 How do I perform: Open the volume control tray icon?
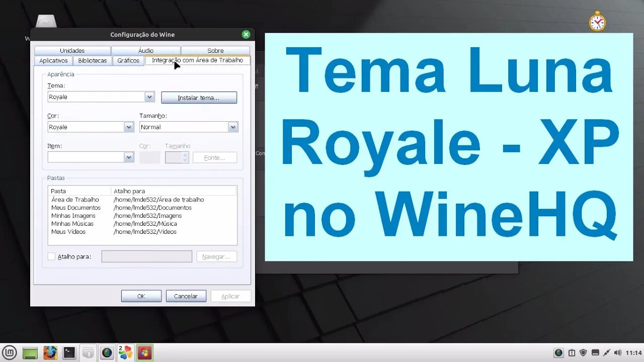click(x=618, y=353)
